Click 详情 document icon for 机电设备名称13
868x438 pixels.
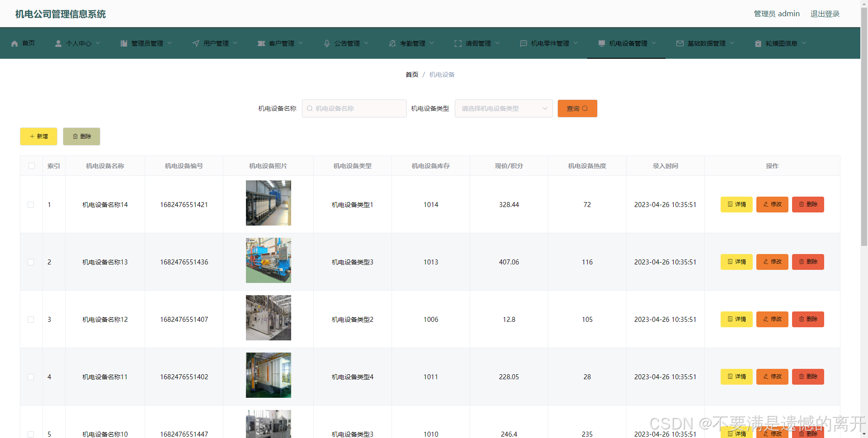[x=730, y=262]
